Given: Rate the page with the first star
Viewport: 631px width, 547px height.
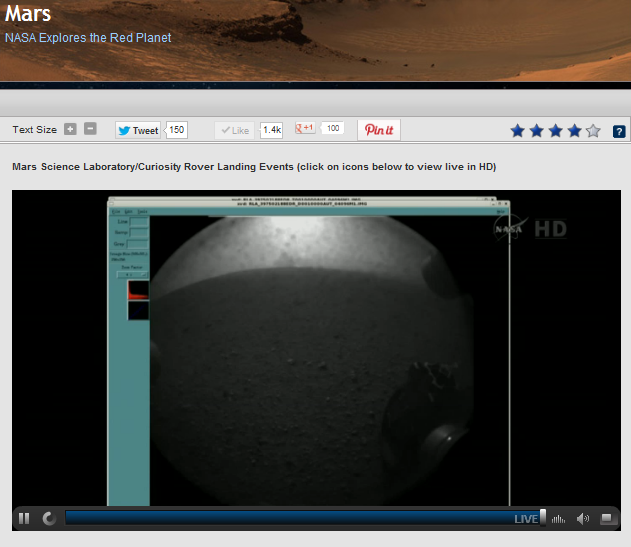Looking at the screenshot, I should 518,131.
